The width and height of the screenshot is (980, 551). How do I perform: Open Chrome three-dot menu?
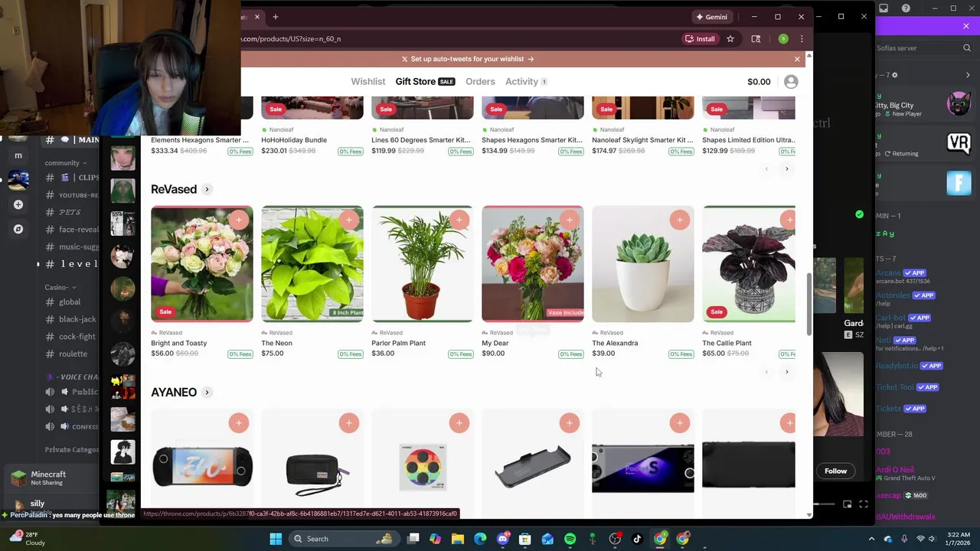[x=802, y=39]
